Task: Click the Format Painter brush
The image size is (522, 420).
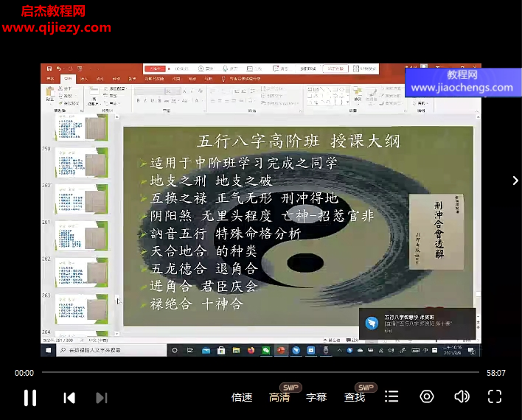Action: pyautogui.click(x=60, y=103)
